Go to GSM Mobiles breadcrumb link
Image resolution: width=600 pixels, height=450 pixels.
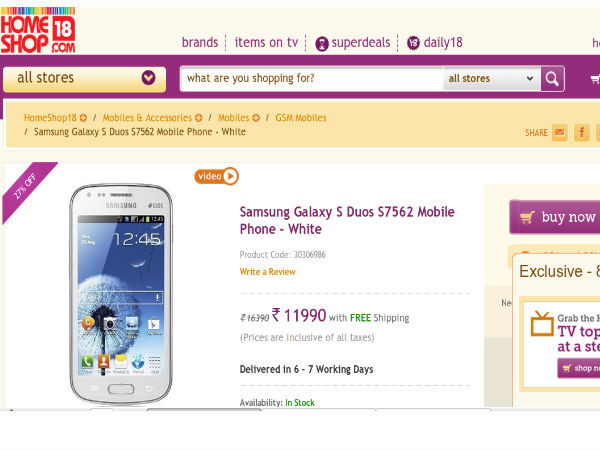coord(301,118)
